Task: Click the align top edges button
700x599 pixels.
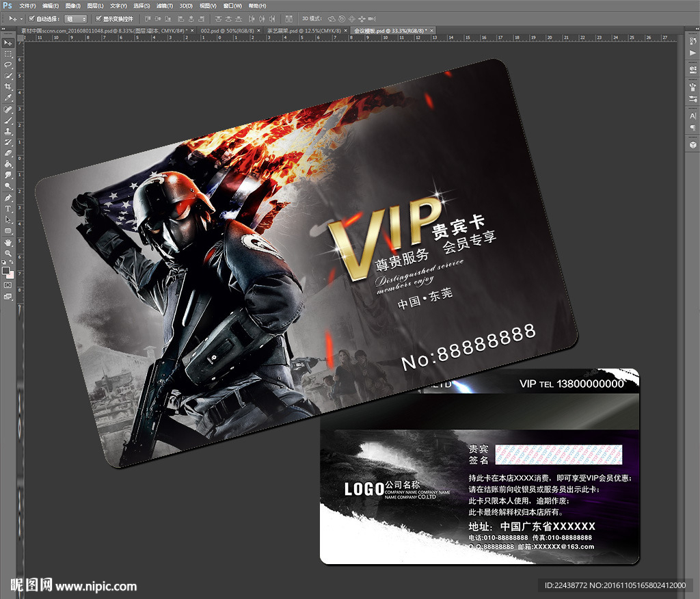Action: (148, 18)
